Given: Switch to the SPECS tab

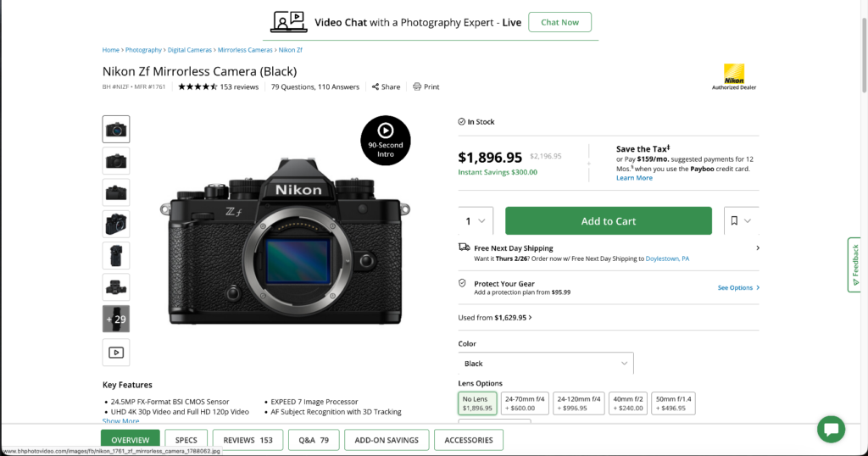Looking at the screenshot, I should coord(186,440).
